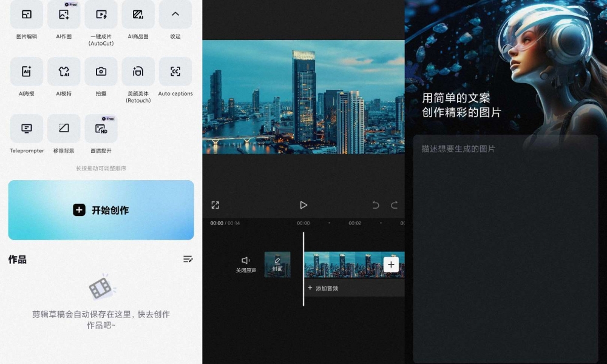Image resolution: width=607 pixels, height=364 pixels.
Task: Toggle 关闭原声 to mute original audio
Action: [x=246, y=264]
